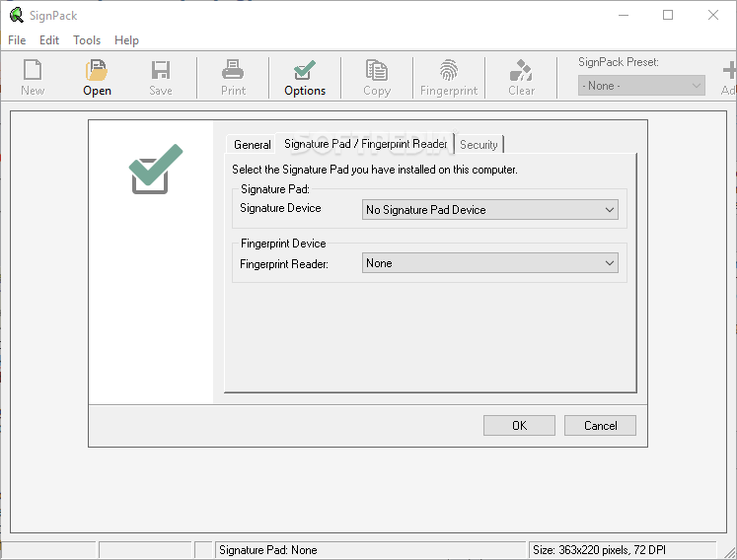Click the 'Fingerprint Reader:' label
This screenshot has width=737, height=560.
click(x=284, y=264)
